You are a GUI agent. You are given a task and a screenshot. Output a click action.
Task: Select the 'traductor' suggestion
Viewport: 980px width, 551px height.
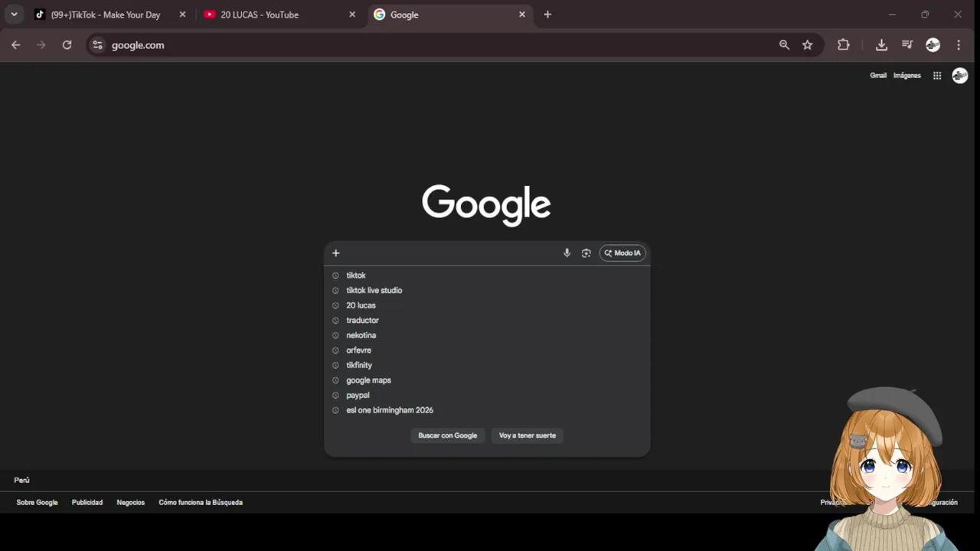coord(487,320)
